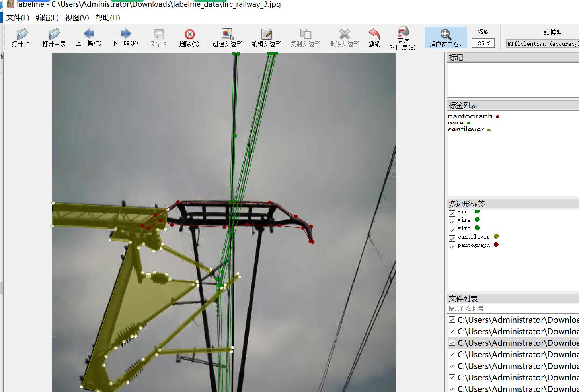The width and height of the screenshot is (579, 392).
Task: Select the Edit Polygons tool
Action: click(x=266, y=37)
